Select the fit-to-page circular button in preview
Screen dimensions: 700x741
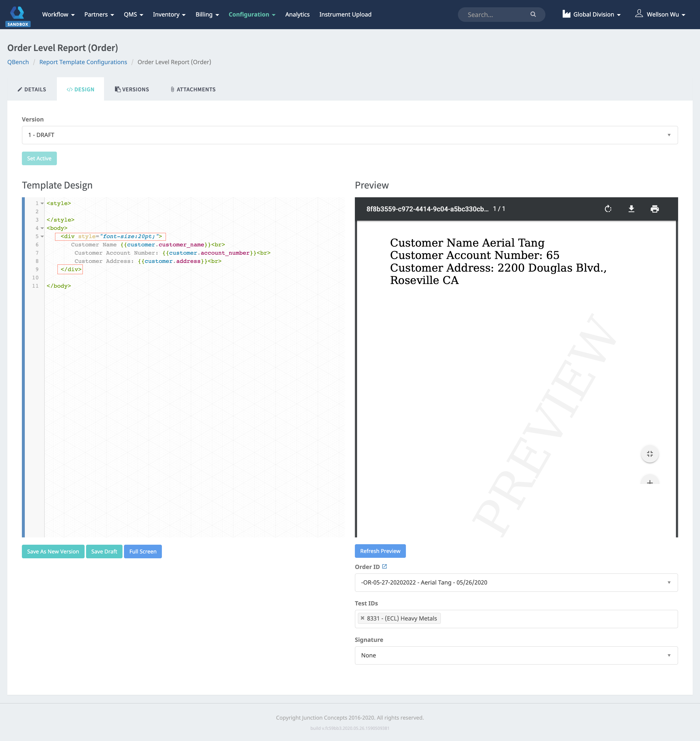[x=650, y=454]
